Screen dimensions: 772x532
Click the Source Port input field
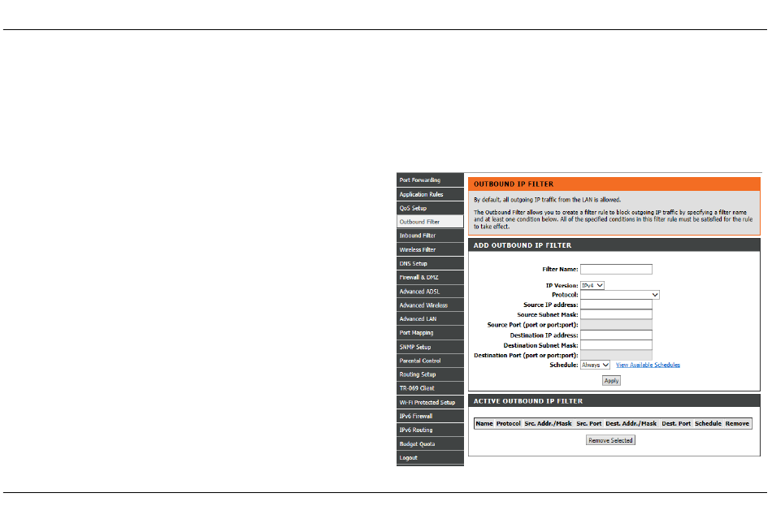[616, 325]
